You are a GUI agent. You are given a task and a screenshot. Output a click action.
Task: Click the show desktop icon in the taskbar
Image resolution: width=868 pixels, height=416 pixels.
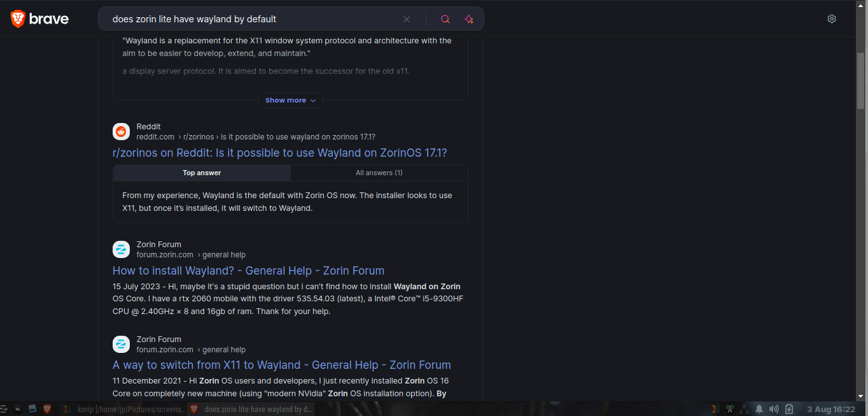tap(18, 409)
